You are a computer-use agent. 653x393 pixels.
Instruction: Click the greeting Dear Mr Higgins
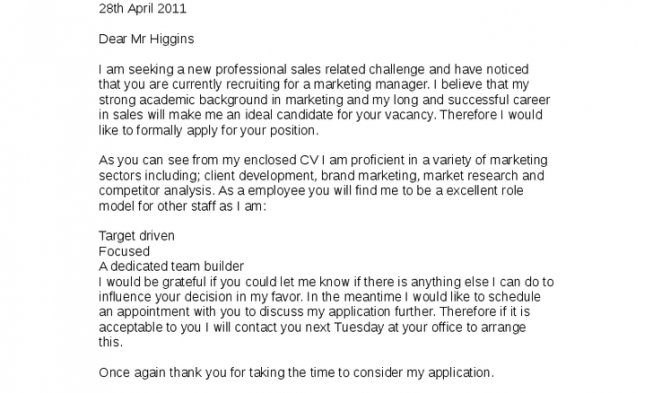[146, 39]
